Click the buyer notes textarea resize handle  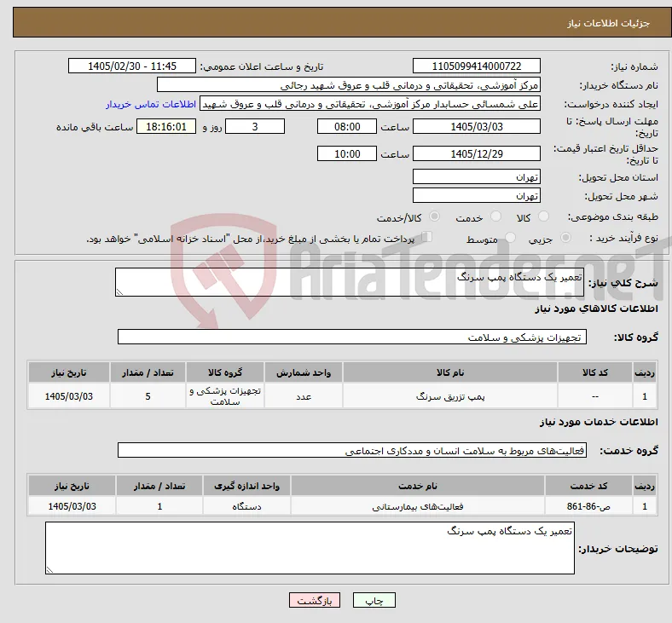pyautogui.click(x=49, y=570)
